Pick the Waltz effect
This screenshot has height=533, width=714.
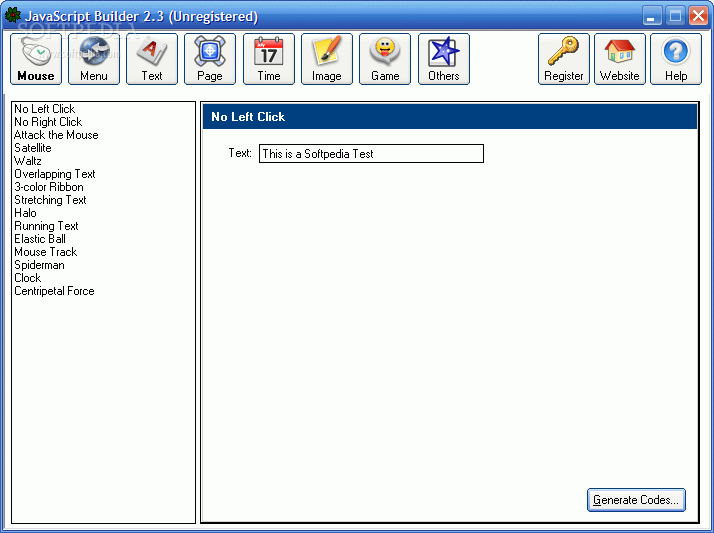point(28,161)
